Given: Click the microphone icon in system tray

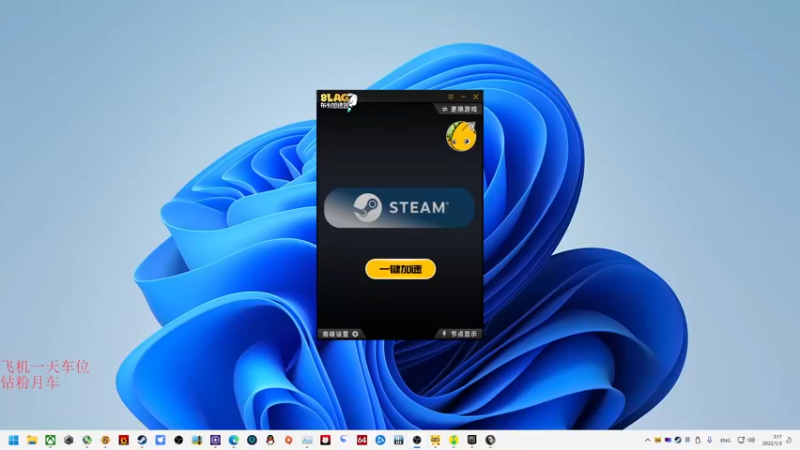Looking at the screenshot, I should pyautogui.click(x=709, y=440).
